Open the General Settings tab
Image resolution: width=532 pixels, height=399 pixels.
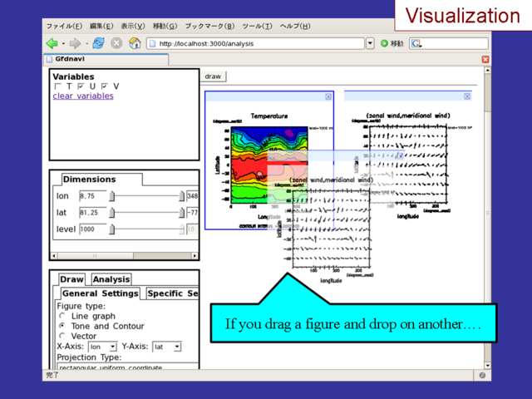point(101,293)
